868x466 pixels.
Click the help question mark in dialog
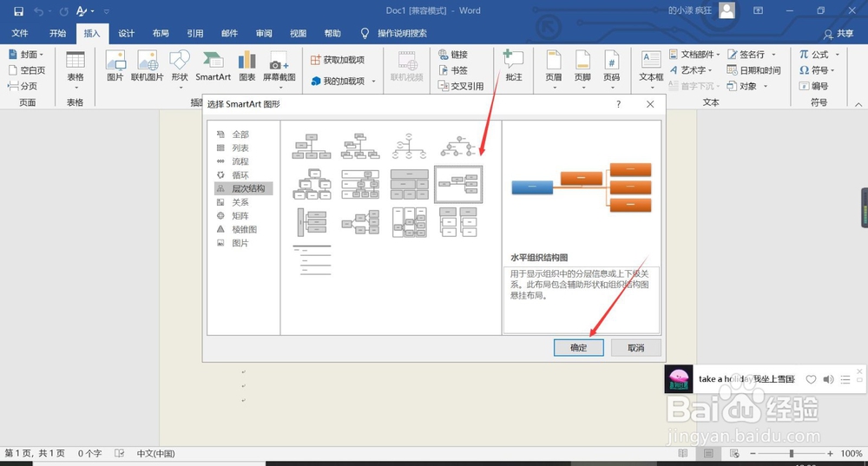(x=618, y=104)
